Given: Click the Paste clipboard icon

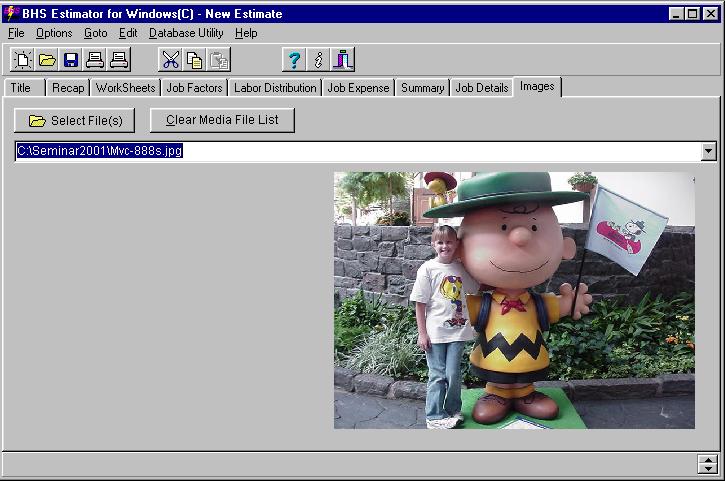Looking at the screenshot, I should tap(219, 60).
